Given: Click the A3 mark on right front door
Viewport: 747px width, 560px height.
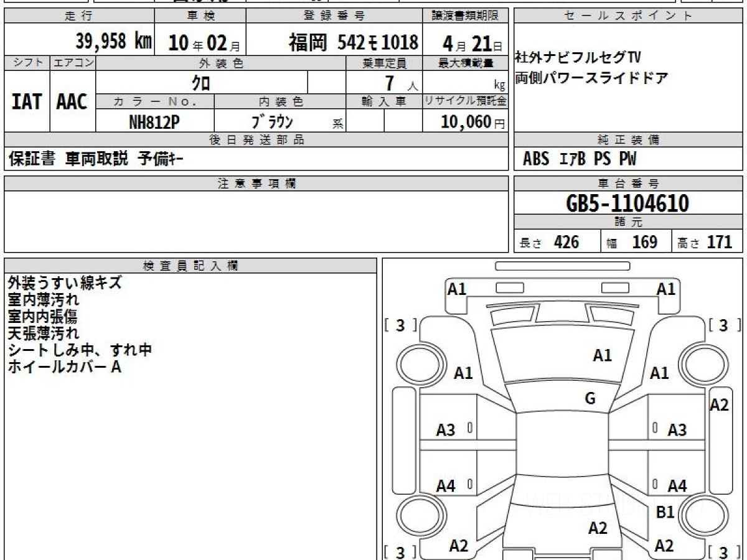Looking at the screenshot, I should click(677, 430).
